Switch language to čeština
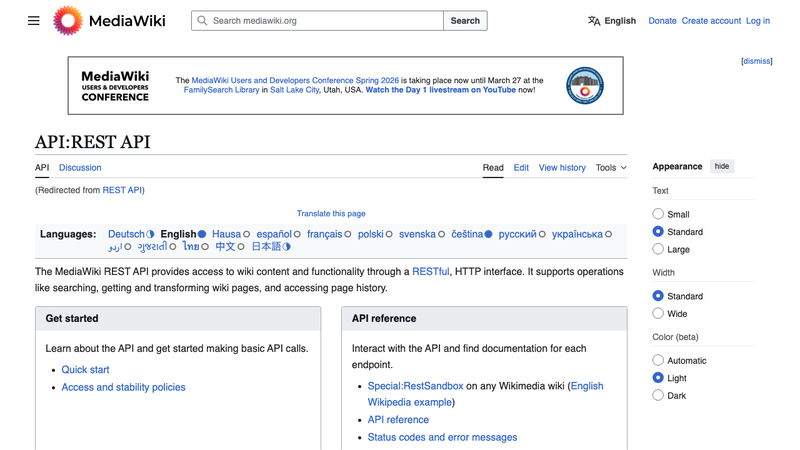Viewport: 800px width, 450px height. coord(467,234)
